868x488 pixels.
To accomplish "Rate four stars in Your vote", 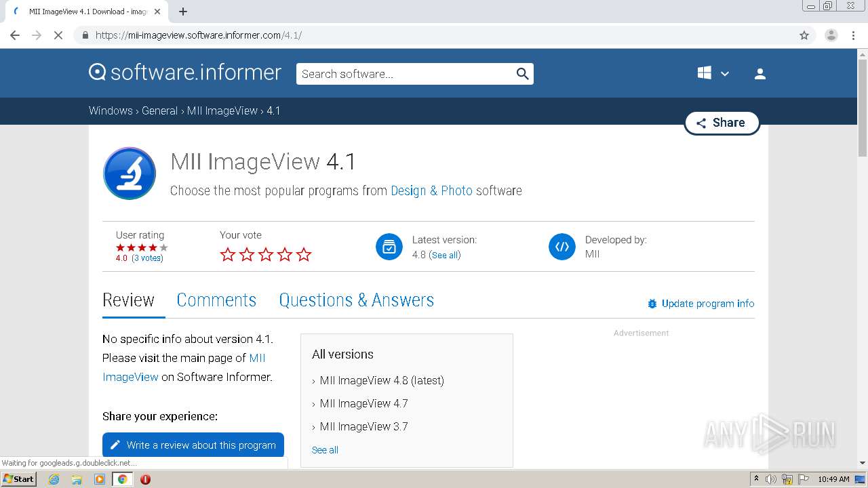I will click(x=285, y=255).
